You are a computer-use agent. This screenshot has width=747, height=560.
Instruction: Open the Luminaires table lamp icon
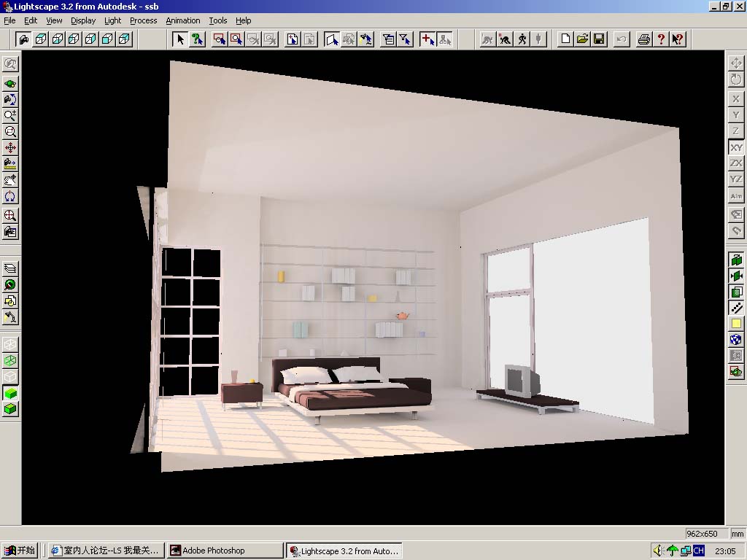pyautogui.click(x=10, y=317)
